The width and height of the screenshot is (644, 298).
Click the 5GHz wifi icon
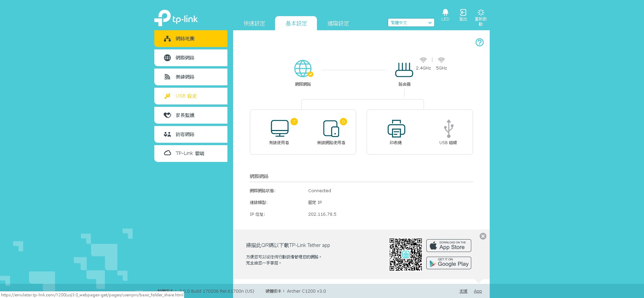tap(441, 60)
